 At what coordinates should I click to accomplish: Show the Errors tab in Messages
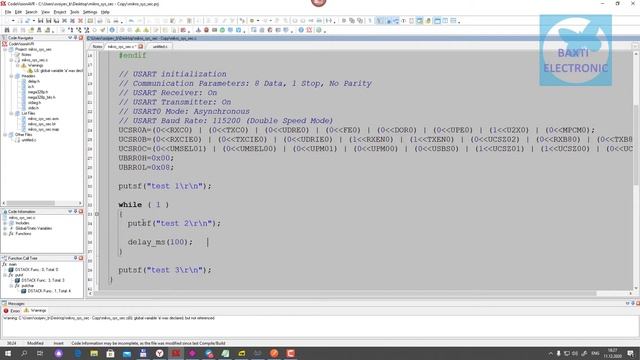[x=11, y=311]
